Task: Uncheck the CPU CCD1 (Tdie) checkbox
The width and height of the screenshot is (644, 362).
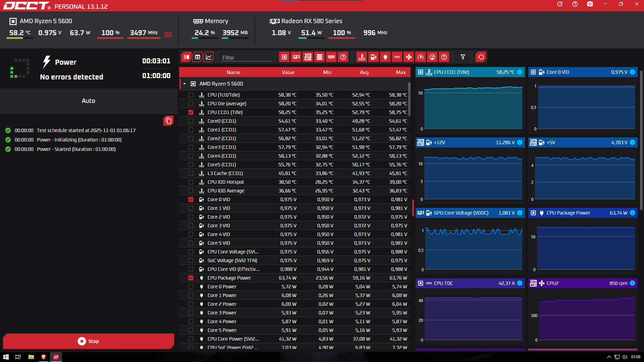Action: tap(191, 112)
